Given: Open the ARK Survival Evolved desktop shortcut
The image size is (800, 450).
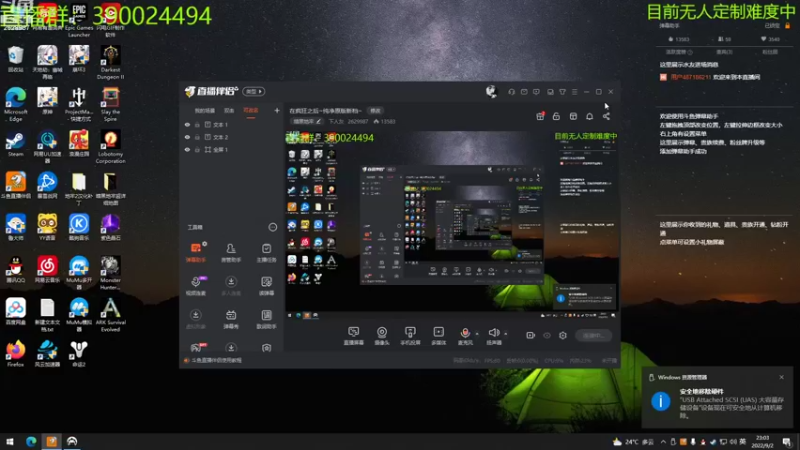Looking at the screenshot, I should pyautogui.click(x=110, y=315).
